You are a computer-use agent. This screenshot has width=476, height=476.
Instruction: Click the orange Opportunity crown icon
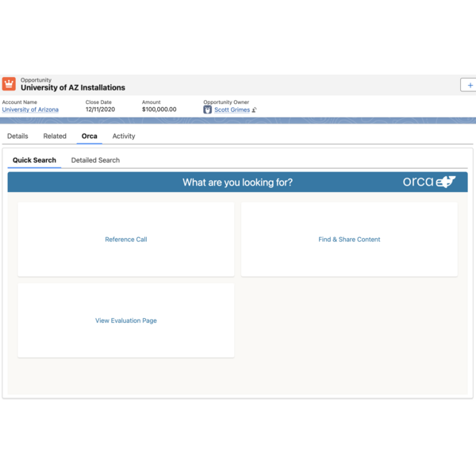[9, 84]
